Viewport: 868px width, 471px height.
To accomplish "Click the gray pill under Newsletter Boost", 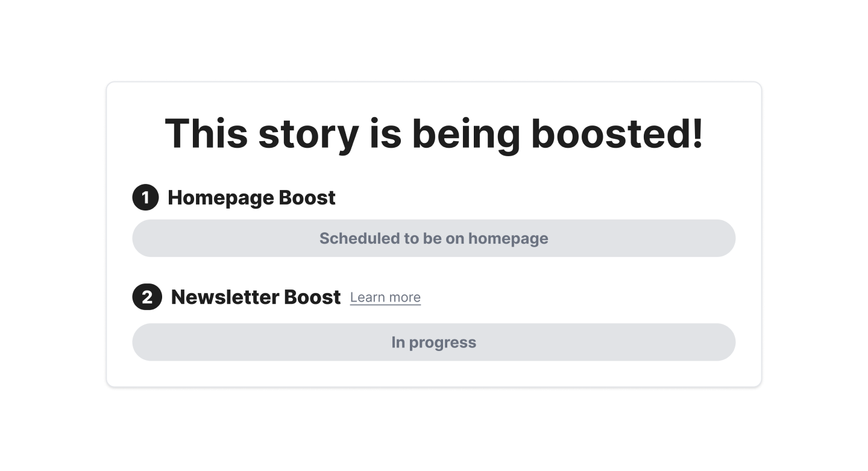I will tap(434, 342).
